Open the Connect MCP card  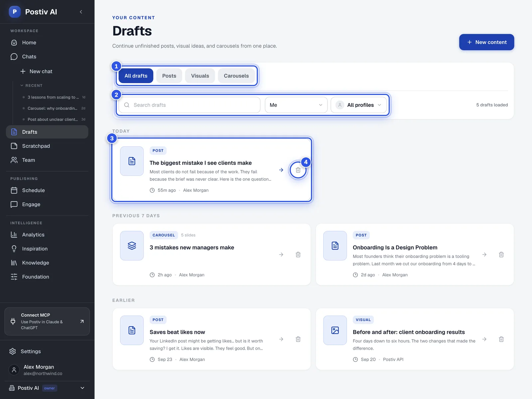coord(47,321)
